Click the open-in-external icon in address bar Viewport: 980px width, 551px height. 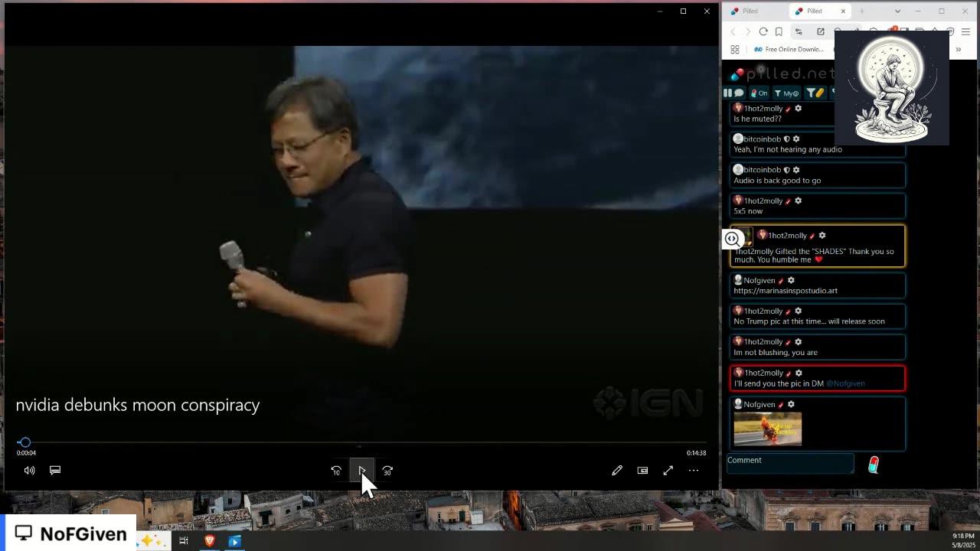click(820, 31)
